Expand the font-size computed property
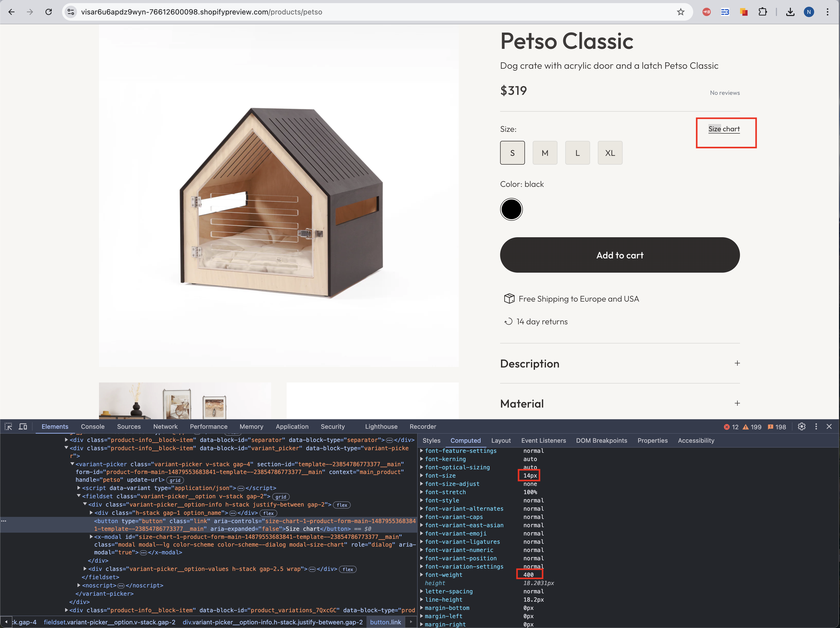840x628 pixels. [x=422, y=475]
